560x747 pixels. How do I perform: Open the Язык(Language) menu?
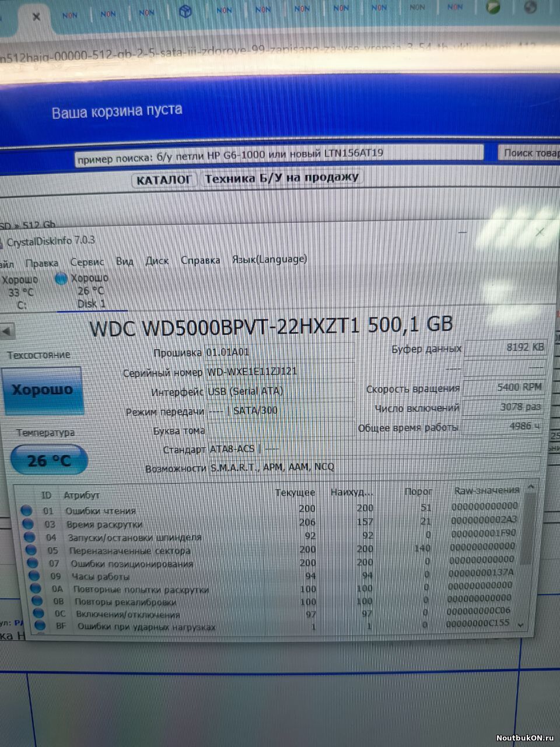pos(269,259)
